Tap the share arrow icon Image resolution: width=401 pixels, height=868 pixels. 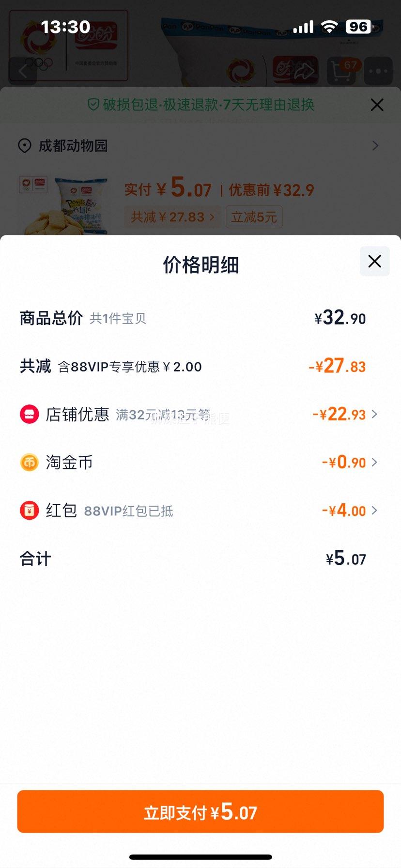[x=305, y=71]
